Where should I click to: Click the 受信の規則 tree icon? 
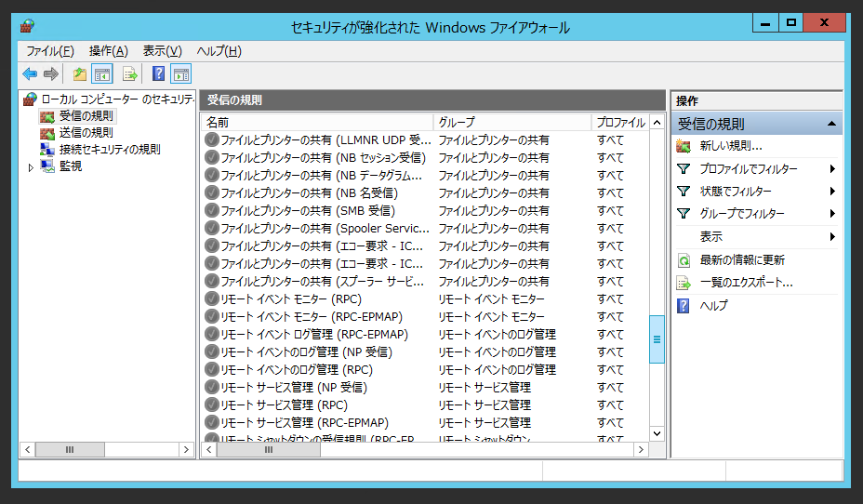[47, 116]
